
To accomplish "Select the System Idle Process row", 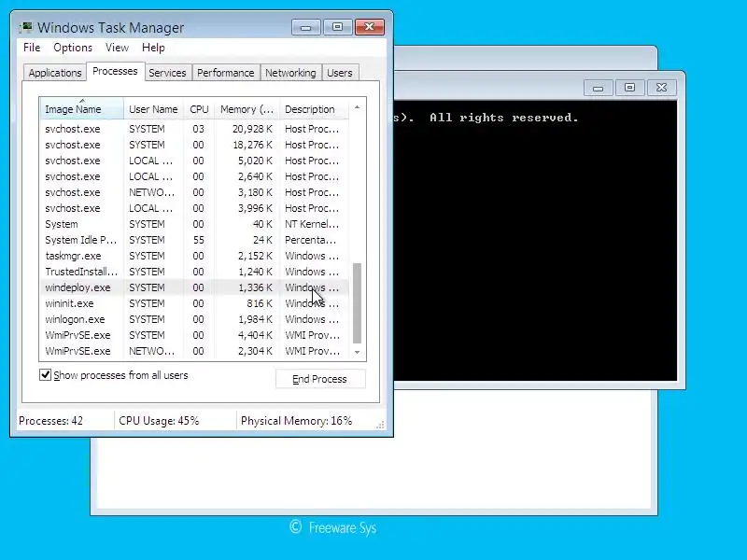I will pyautogui.click(x=194, y=240).
